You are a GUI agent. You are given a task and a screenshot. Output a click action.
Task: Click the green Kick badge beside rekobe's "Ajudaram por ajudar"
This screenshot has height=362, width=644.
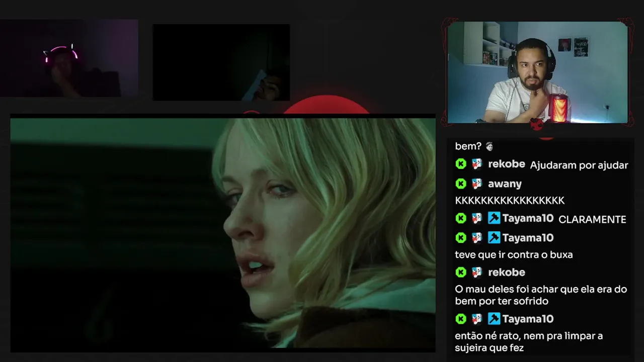click(x=461, y=164)
